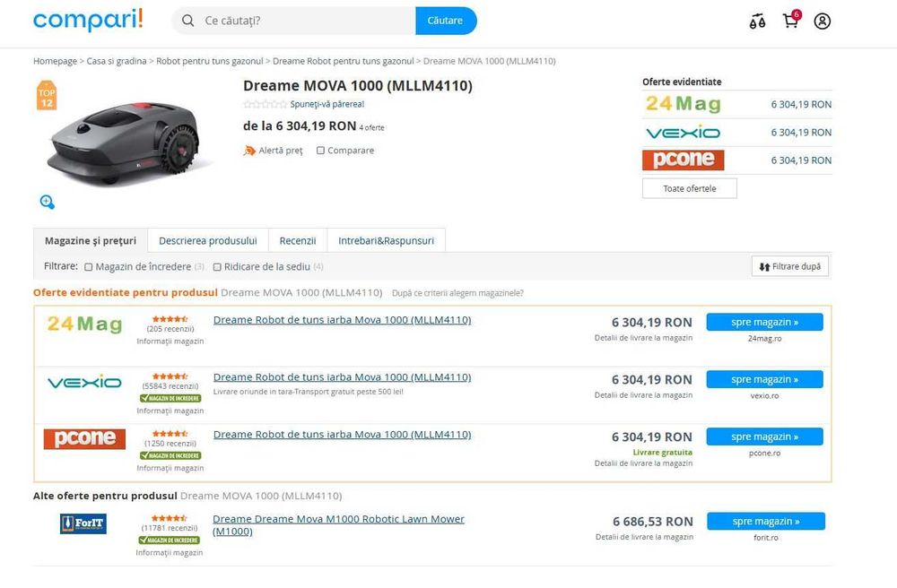Click the pcone star rating
This screenshot has height=588, width=897.
pyautogui.click(x=170, y=433)
